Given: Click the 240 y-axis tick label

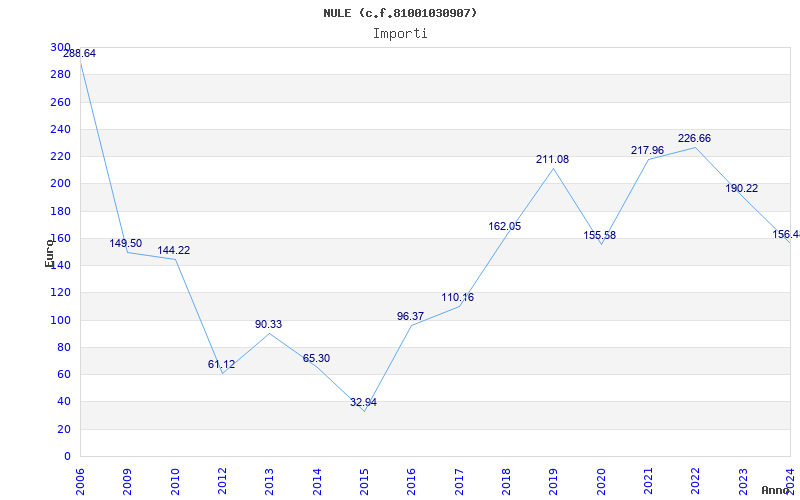Looking at the screenshot, I should click(x=61, y=130).
